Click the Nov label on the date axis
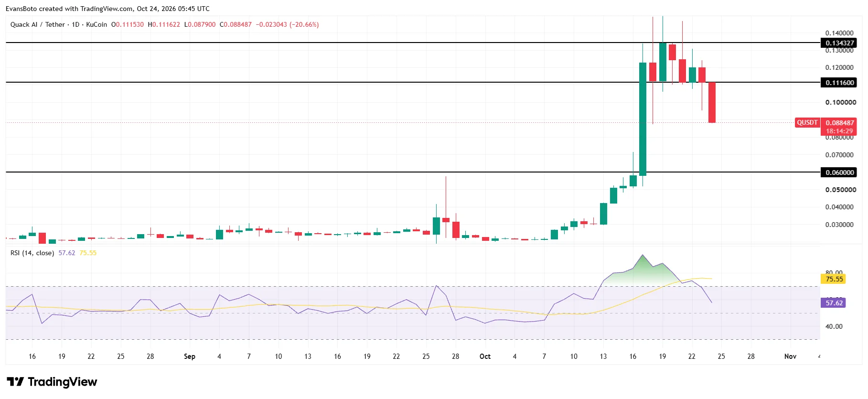 click(790, 356)
